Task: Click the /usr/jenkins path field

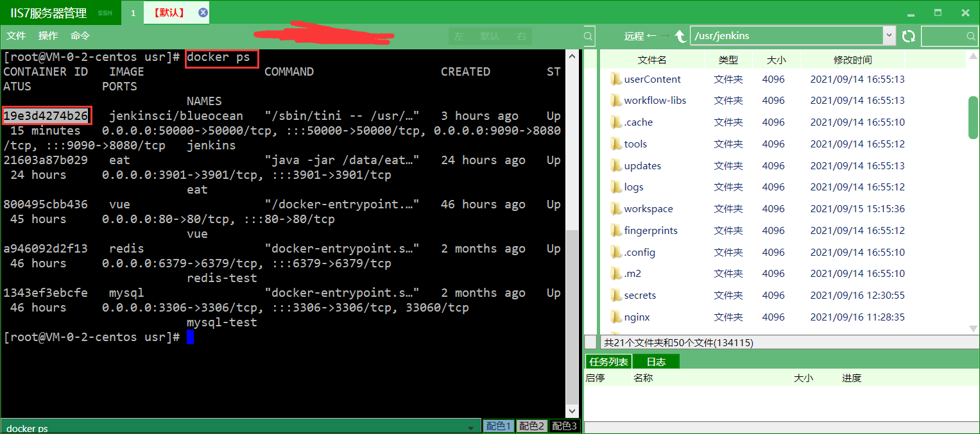Action: tap(787, 36)
